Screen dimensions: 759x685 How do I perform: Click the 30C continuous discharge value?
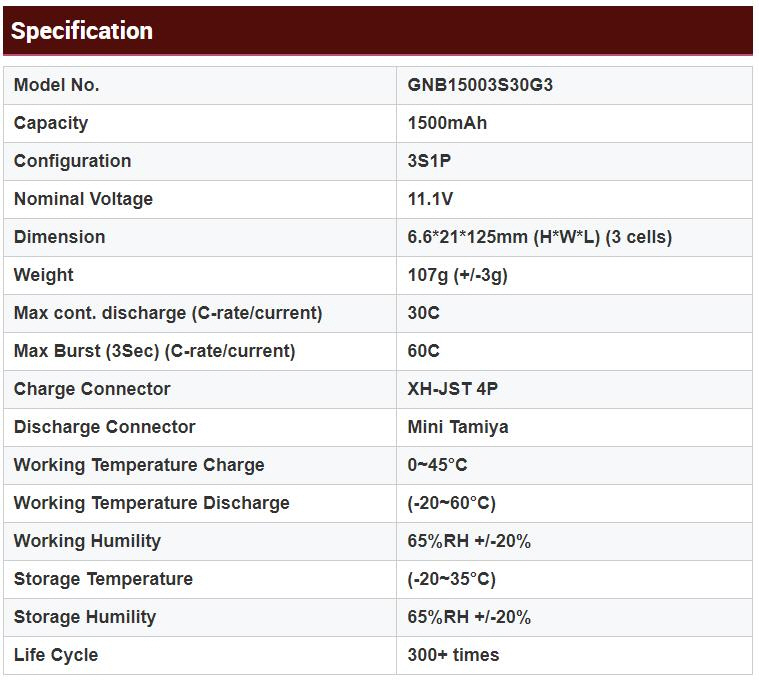[423, 313]
